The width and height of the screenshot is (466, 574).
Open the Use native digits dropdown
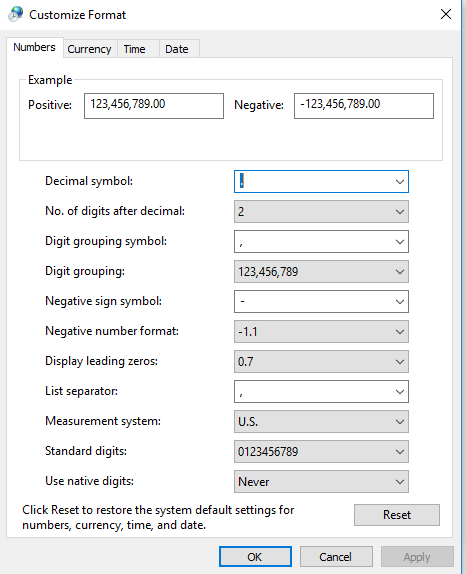321,482
